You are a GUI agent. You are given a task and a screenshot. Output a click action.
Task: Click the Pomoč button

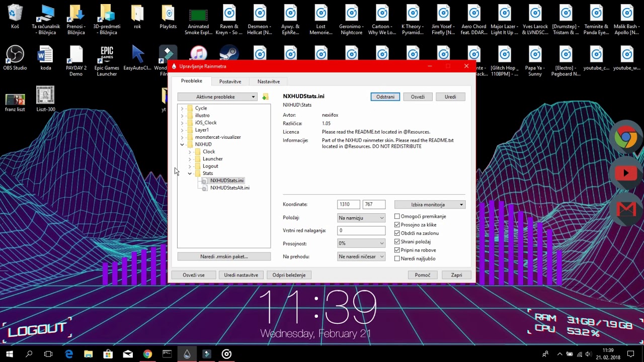(x=423, y=275)
